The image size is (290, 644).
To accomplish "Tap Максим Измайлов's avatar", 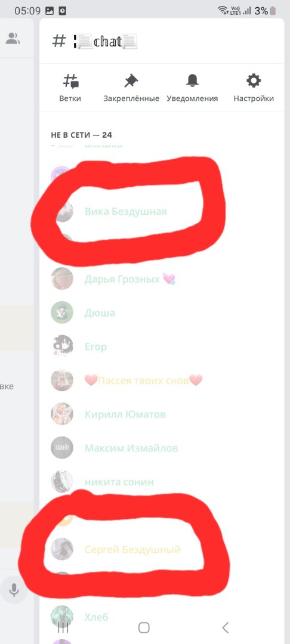I will [61, 448].
